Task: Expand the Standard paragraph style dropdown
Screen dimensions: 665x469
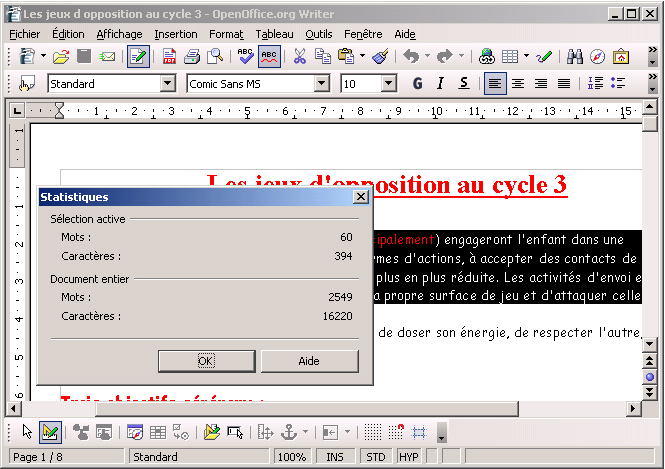Action: click(x=167, y=84)
